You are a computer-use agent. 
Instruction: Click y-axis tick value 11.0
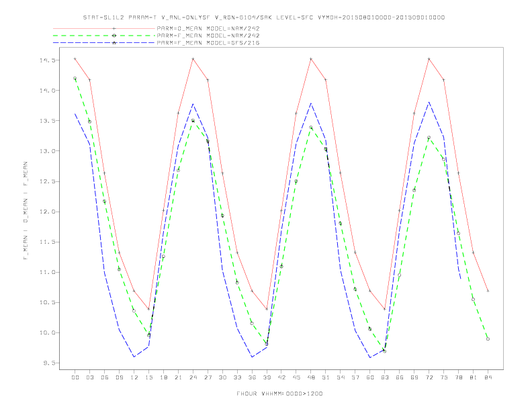pos(48,272)
